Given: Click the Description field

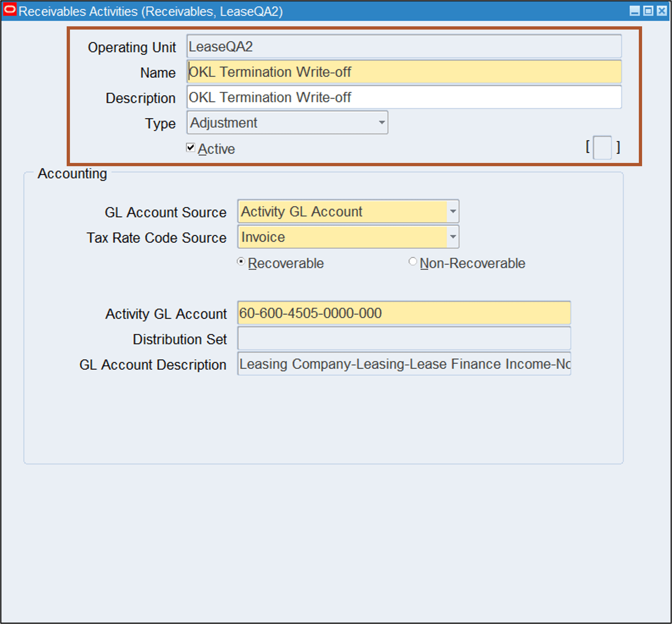Looking at the screenshot, I should click(x=404, y=97).
